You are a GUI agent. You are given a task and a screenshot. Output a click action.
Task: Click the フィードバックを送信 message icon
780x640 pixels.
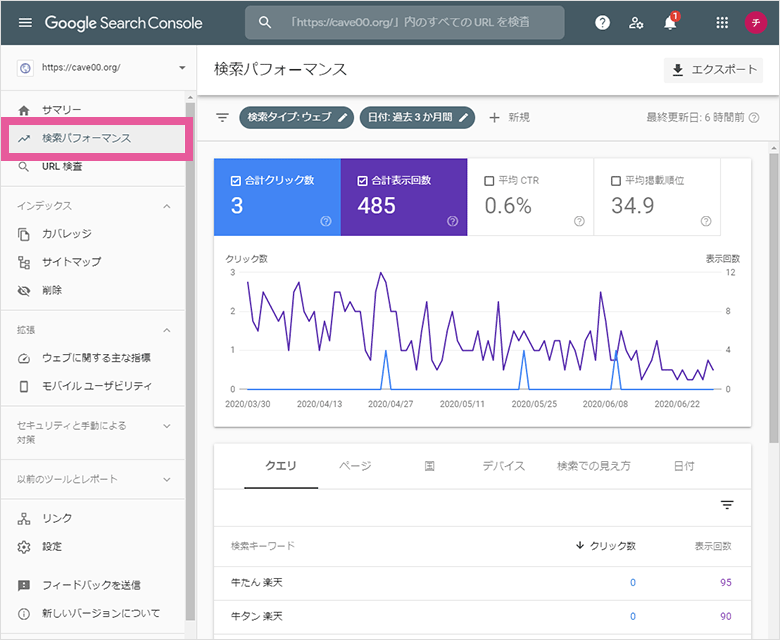24,585
